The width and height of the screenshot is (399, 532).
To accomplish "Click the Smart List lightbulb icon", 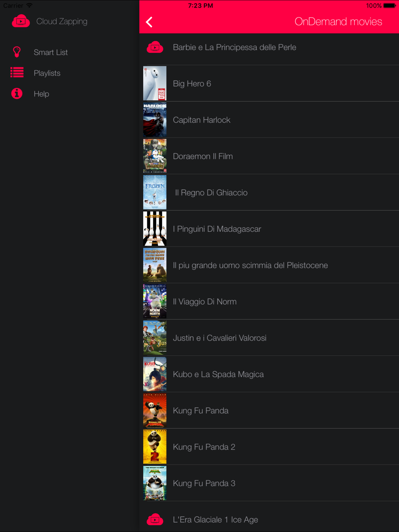I will (x=17, y=52).
